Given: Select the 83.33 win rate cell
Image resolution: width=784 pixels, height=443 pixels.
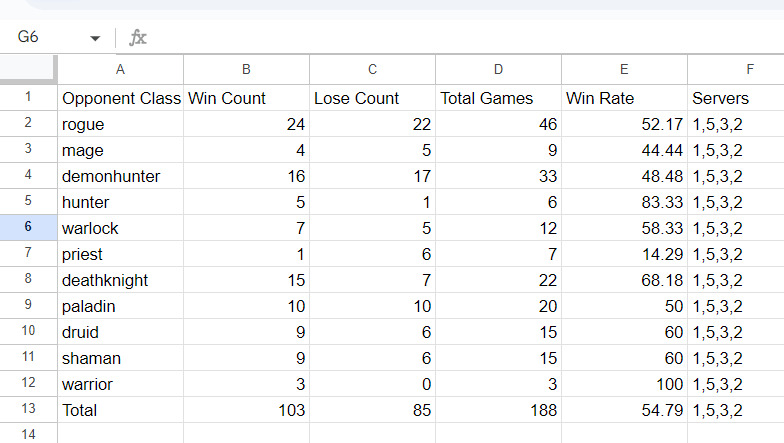Looking at the screenshot, I should (x=624, y=202).
